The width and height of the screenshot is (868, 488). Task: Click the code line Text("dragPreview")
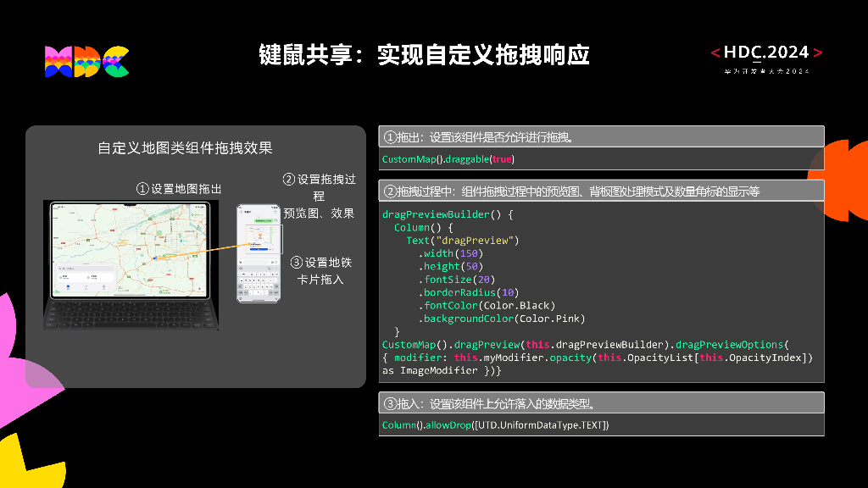[463, 241]
